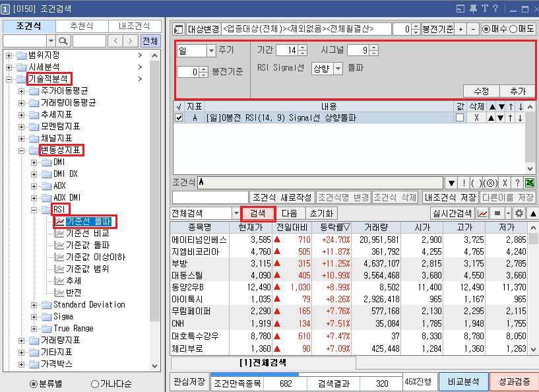
Task: Click the 검색 search button
Action: click(257, 214)
